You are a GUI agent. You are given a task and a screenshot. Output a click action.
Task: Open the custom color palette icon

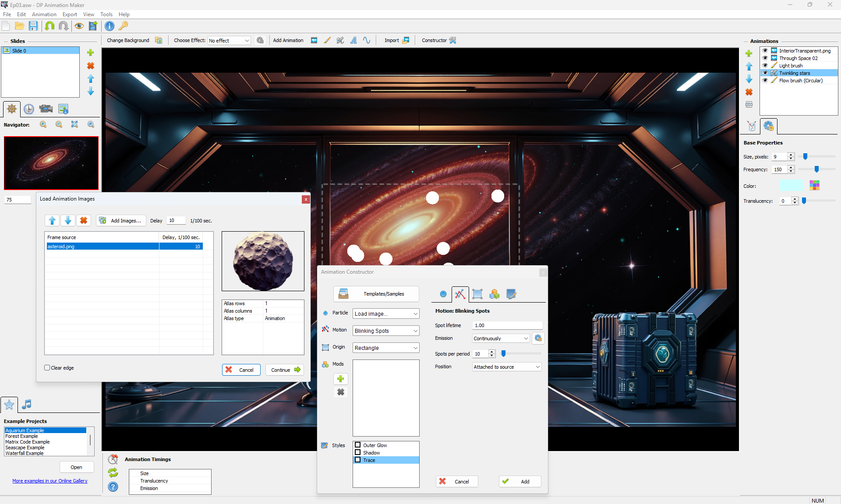[x=814, y=185]
